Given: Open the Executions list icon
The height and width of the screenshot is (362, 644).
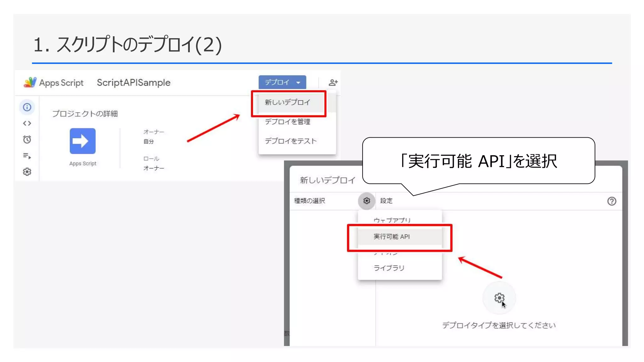Looking at the screenshot, I should coord(27,156).
